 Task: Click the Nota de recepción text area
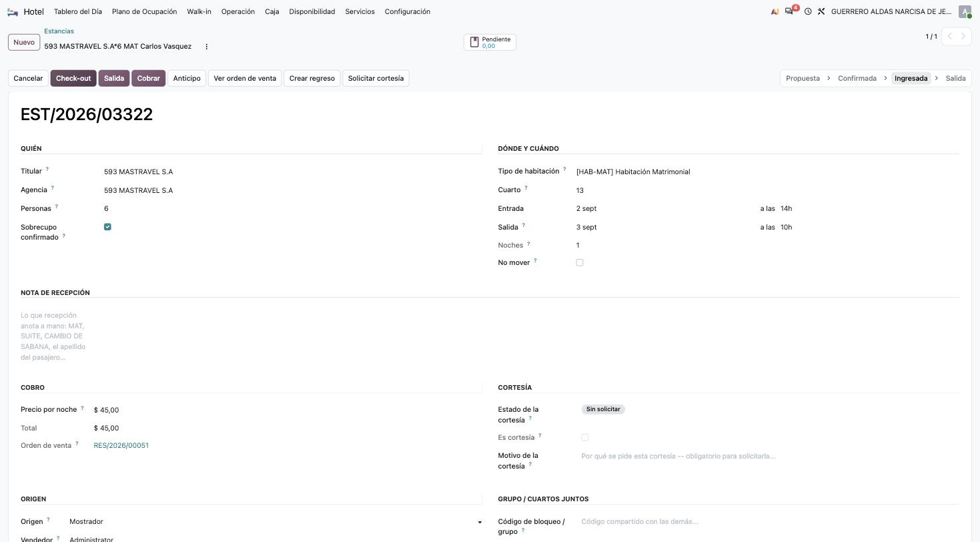coord(53,336)
